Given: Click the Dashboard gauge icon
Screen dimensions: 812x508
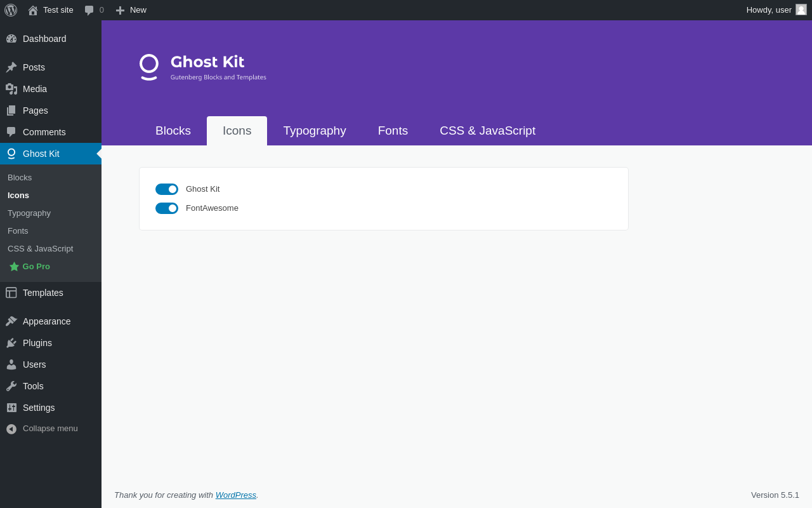Looking at the screenshot, I should (11, 39).
